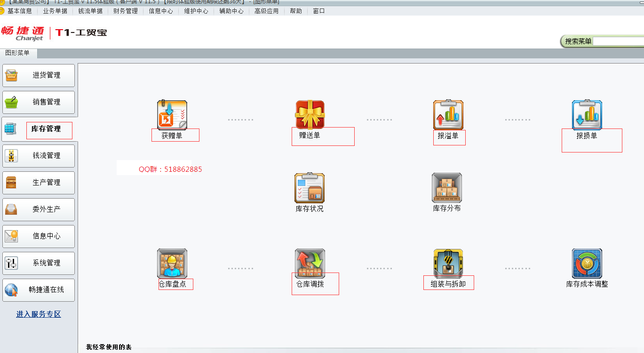Open the 获赠单 icon

(172, 115)
